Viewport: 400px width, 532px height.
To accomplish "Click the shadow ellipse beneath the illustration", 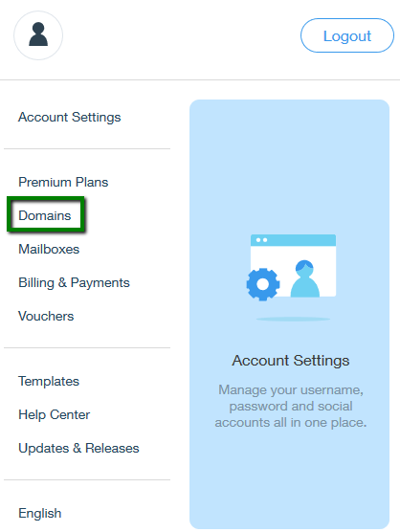I will (x=293, y=319).
